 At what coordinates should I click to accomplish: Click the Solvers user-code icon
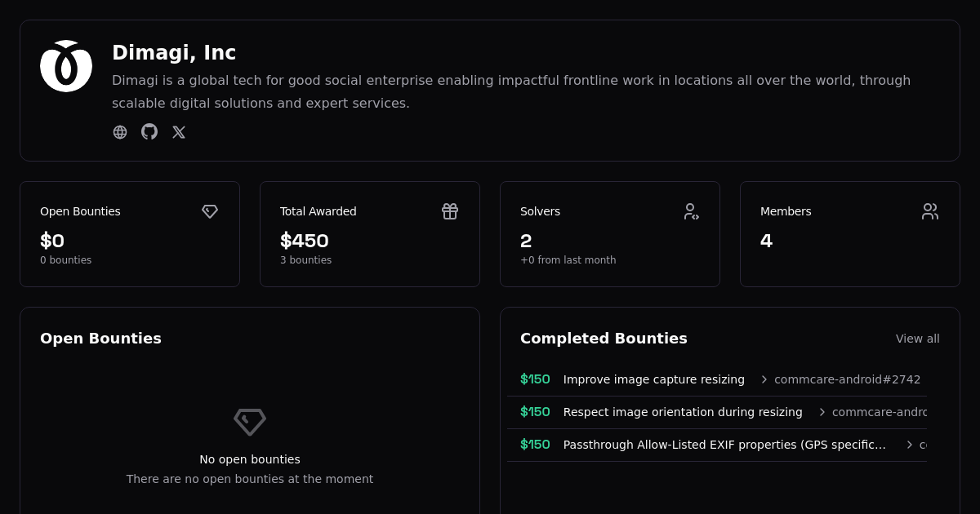691,211
